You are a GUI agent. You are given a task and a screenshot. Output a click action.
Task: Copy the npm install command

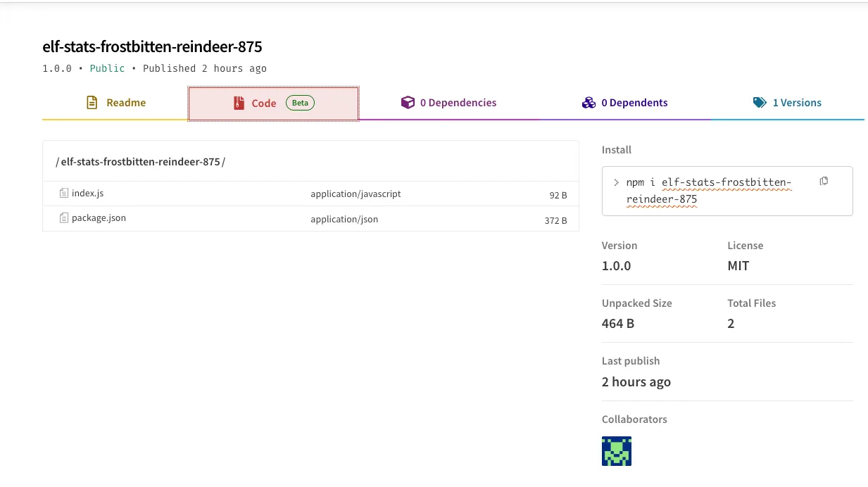[x=824, y=181]
